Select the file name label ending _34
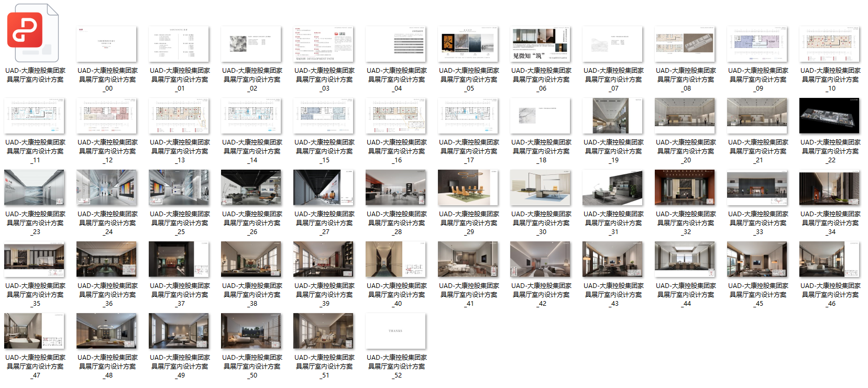This screenshot has height=388, width=868. point(830,223)
